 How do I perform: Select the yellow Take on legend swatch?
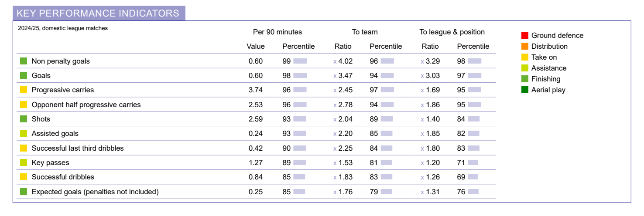(525, 57)
